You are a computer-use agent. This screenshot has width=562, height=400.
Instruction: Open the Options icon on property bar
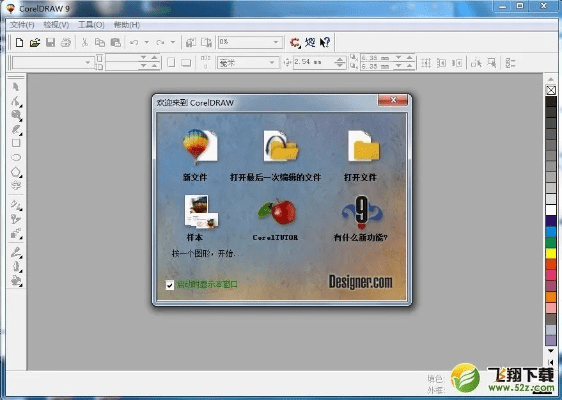point(510,63)
